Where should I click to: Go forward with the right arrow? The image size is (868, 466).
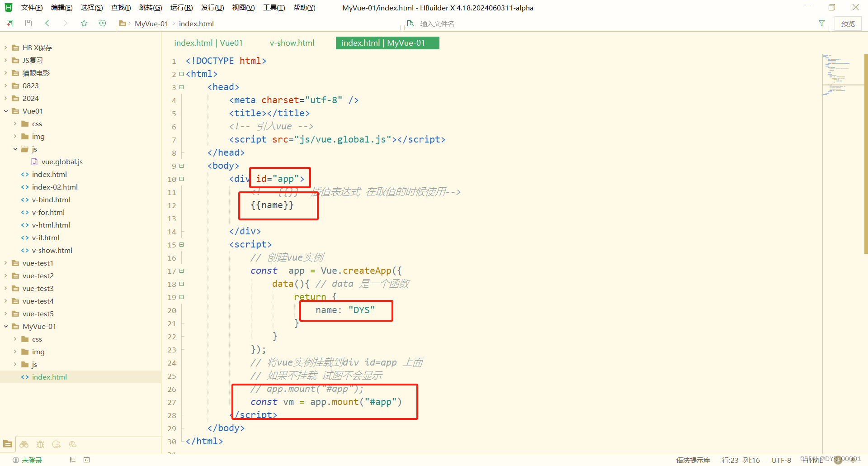click(66, 23)
